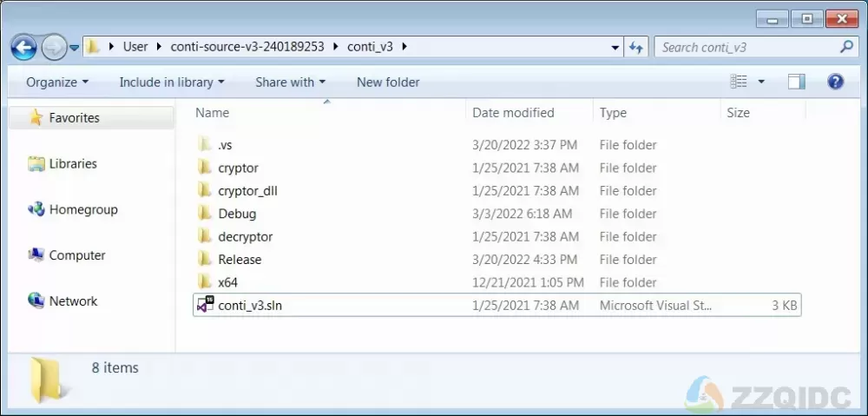Expand the address bar history dropdown
This screenshot has width=868, height=416.
pos(615,48)
